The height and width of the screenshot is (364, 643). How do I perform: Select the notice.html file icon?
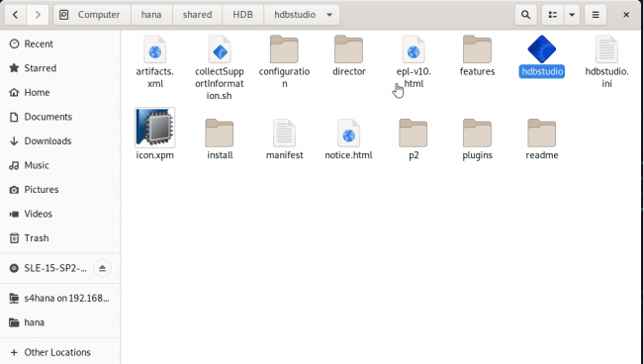(348, 134)
